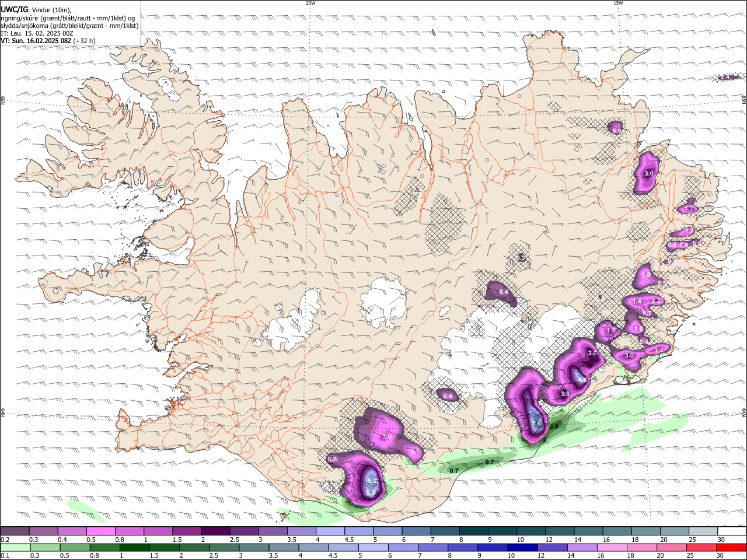Click the black 0.9 value on the south coast
The height and width of the screenshot is (560, 747).
pyautogui.click(x=554, y=427)
